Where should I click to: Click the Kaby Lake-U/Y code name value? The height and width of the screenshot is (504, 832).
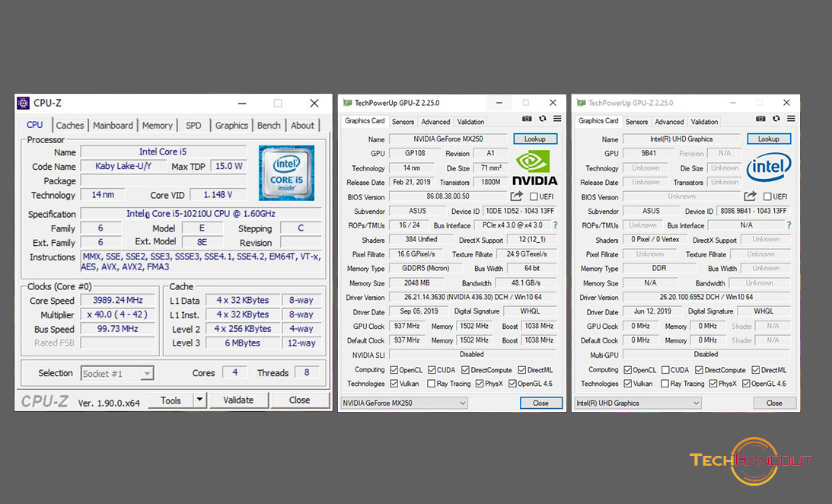[123, 166]
